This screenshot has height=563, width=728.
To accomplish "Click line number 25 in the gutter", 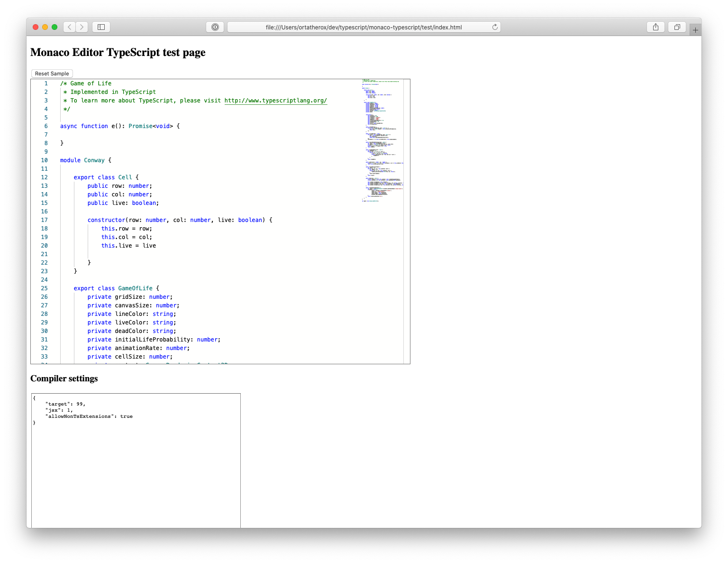I will 44,288.
